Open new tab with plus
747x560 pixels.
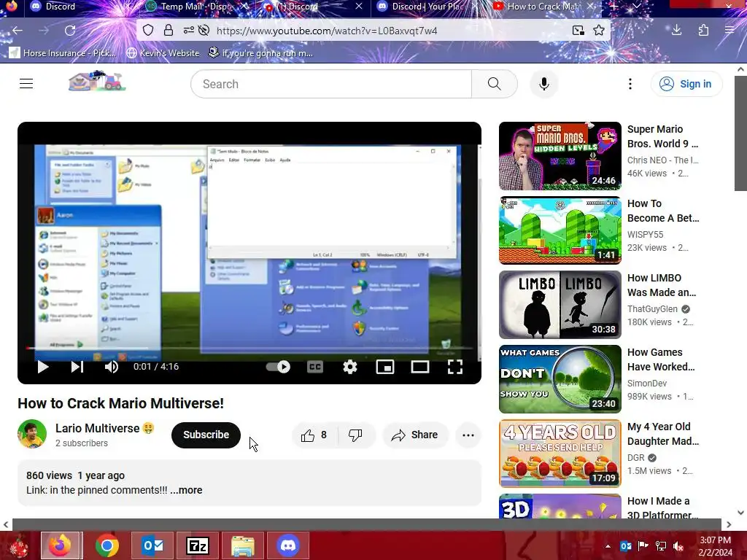click(614, 6)
